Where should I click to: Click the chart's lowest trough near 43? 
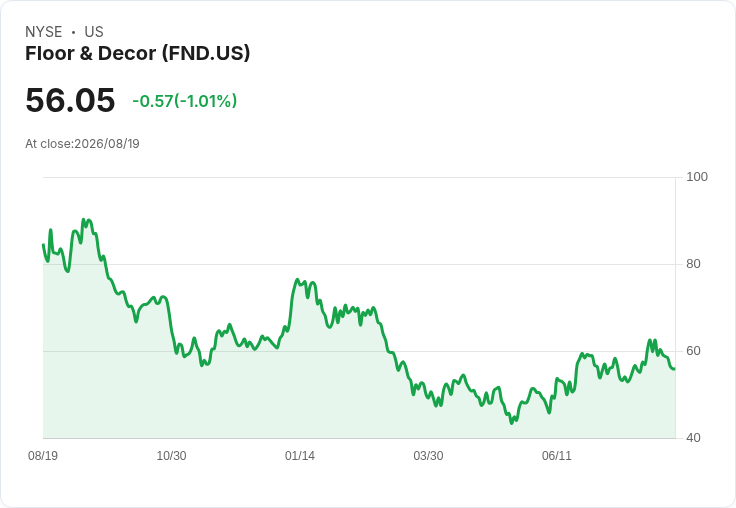[512, 423]
